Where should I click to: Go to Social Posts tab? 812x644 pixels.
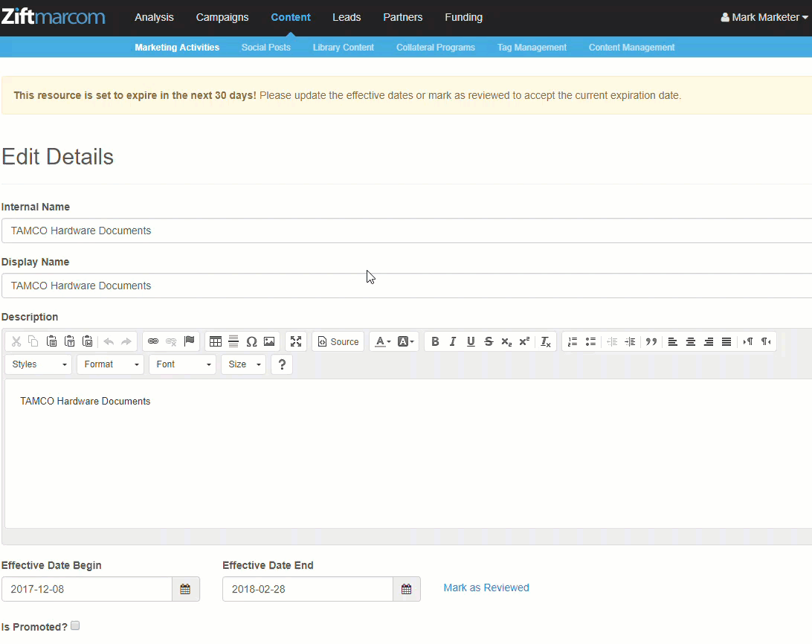pos(265,47)
